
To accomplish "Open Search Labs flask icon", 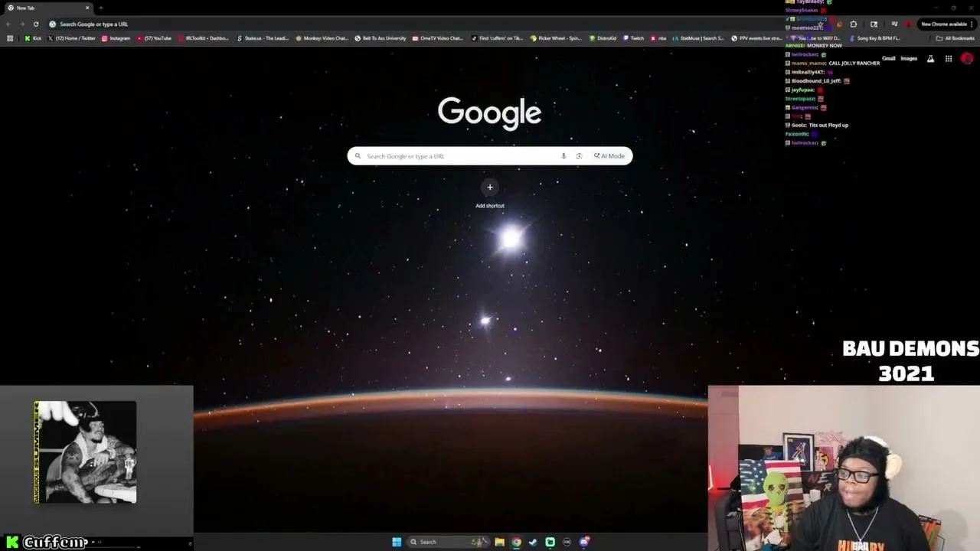I will pos(930,59).
